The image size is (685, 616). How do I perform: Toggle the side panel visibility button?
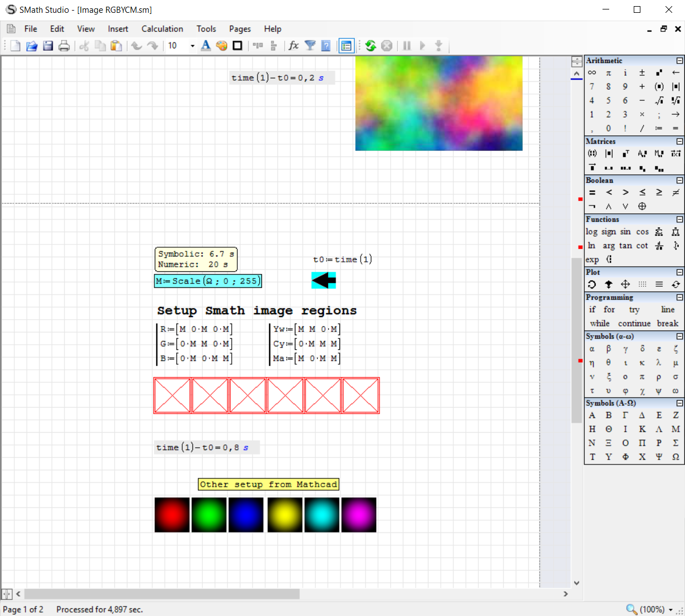point(346,46)
